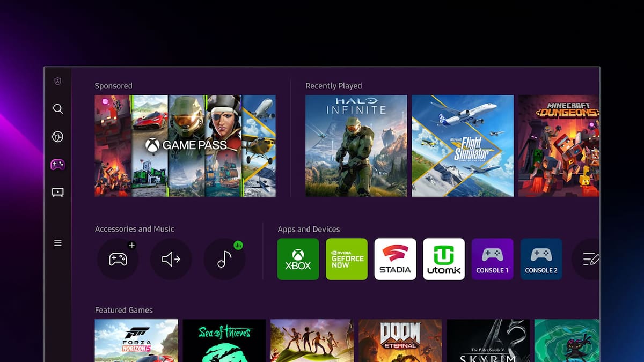This screenshot has height=362, width=644.
Task: Resume Halo Infinite from Recently Played
Action: pos(356,146)
